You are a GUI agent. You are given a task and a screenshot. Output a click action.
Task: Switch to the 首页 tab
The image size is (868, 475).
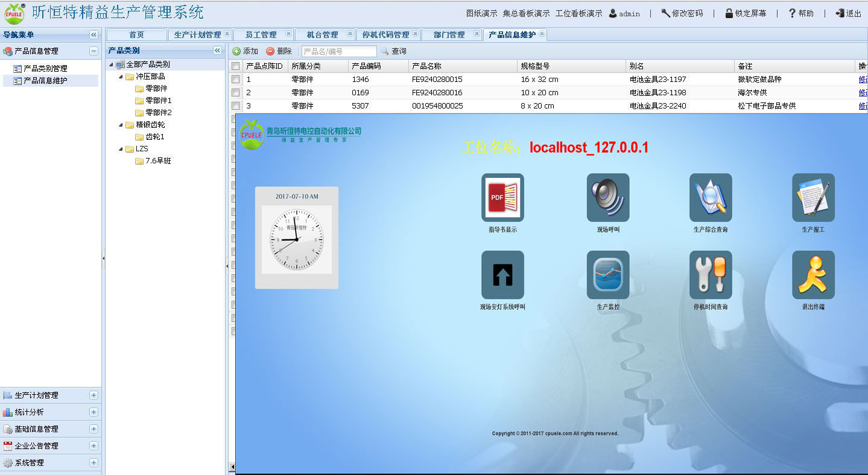point(137,35)
